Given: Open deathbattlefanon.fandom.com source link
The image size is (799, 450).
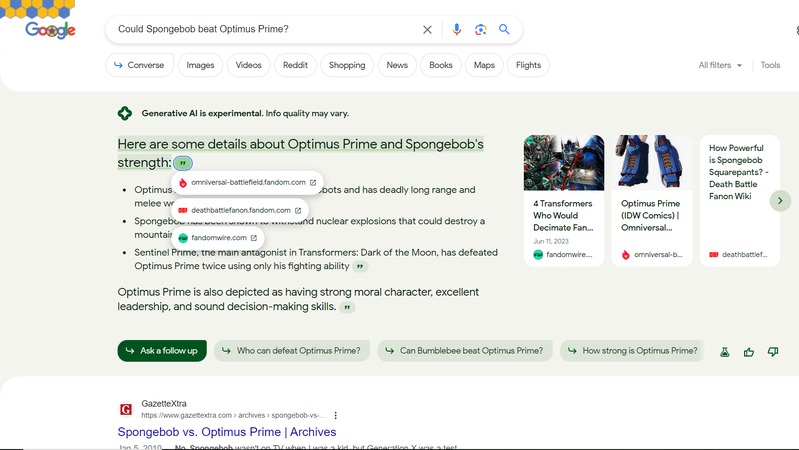Looking at the screenshot, I should (240, 210).
